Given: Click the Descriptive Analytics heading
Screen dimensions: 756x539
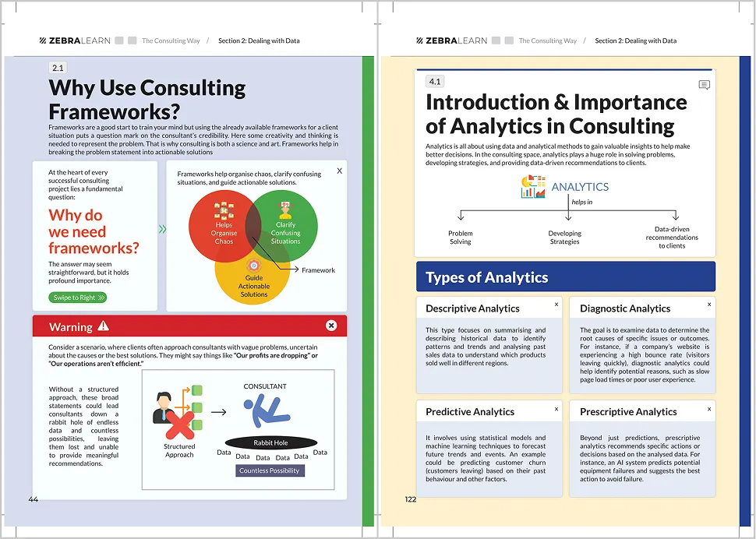Looking at the screenshot, I should pos(472,308).
